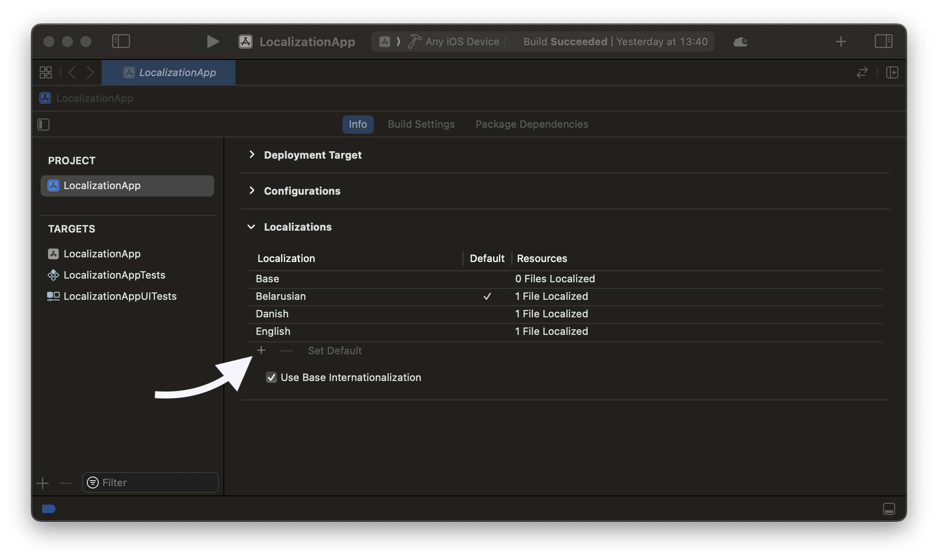The width and height of the screenshot is (938, 560).
Task: Click the Build Succeeded status
Action: pos(565,42)
